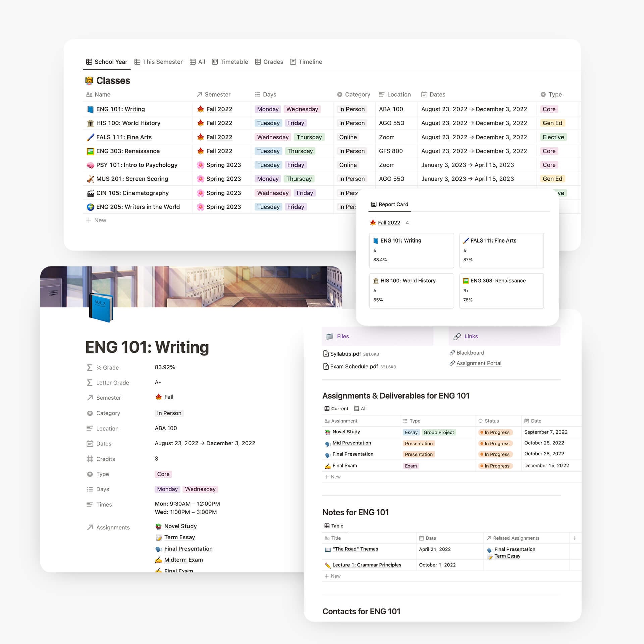644x644 pixels.
Task: Open the Syllabus.pdf attachment
Action: [x=344, y=354]
